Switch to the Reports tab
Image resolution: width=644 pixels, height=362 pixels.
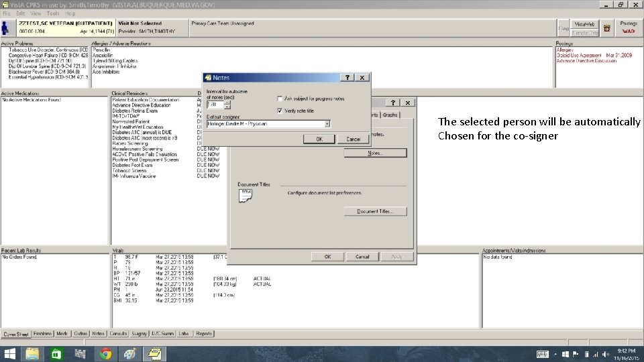click(x=204, y=334)
